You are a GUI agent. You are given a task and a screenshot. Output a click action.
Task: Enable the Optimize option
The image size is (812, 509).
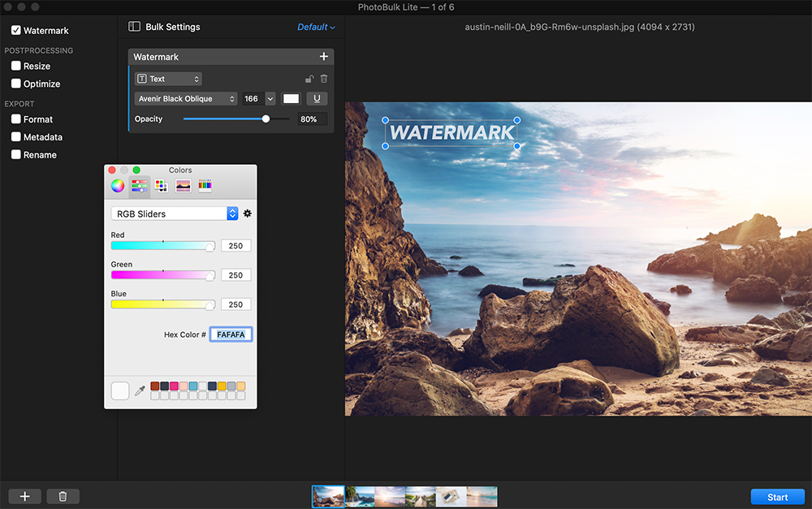pyautogui.click(x=14, y=84)
